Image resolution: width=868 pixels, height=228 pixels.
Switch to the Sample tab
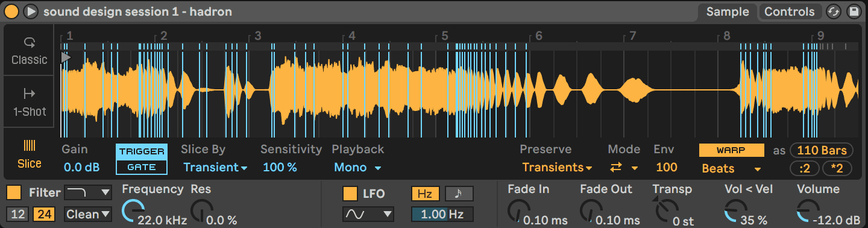728,11
